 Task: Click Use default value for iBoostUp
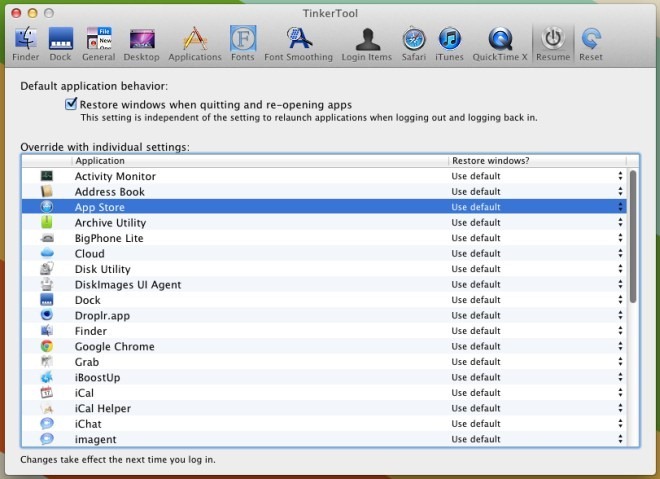[x=476, y=377]
